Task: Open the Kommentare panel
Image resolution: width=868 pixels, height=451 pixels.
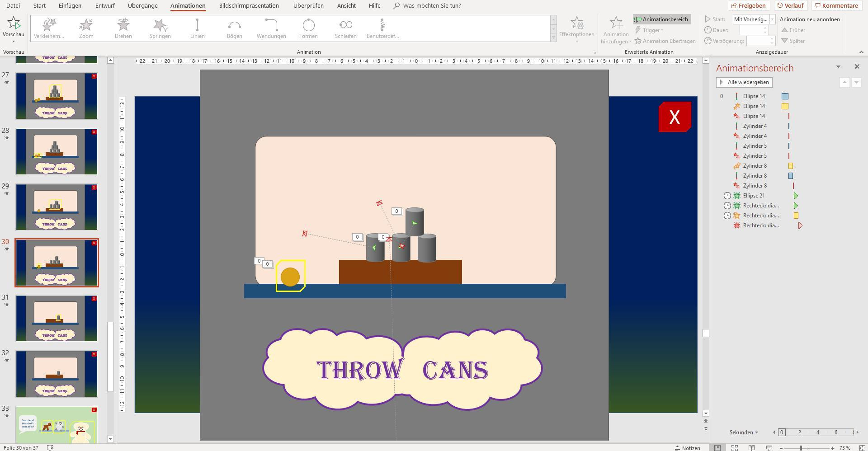Action: [x=836, y=6]
